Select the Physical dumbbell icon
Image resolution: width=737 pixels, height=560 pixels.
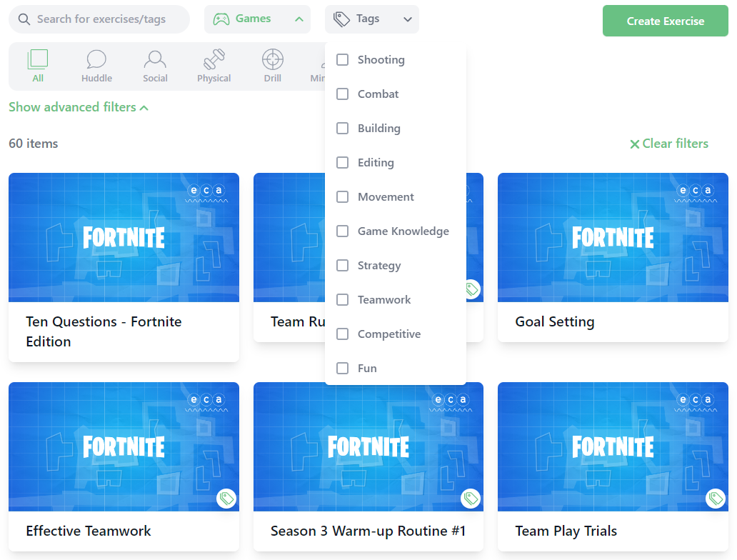(214, 60)
